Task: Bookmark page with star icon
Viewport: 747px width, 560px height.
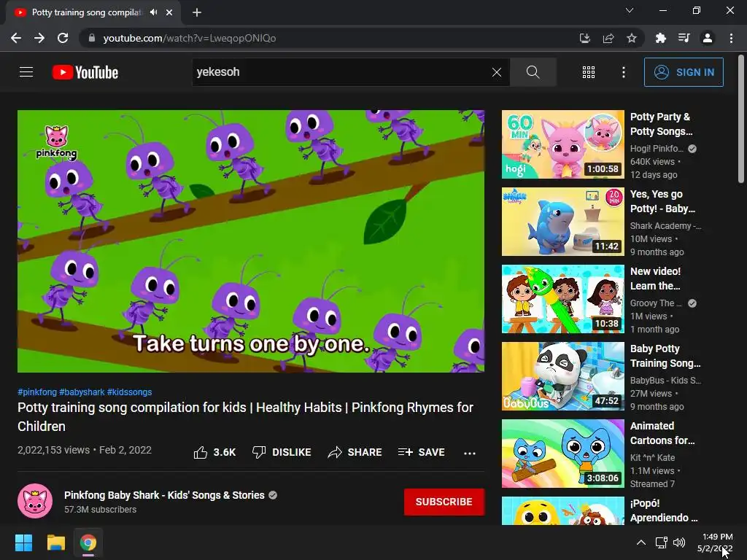Action: pyautogui.click(x=632, y=38)
